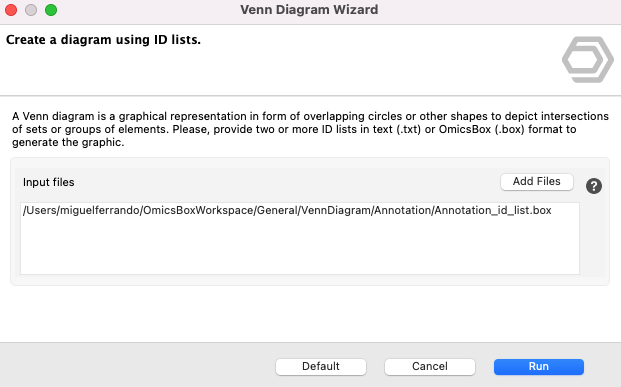Viewport: 621px width, 387px height.
Task: Zoom the window using the green button
Action: (51, 10)
